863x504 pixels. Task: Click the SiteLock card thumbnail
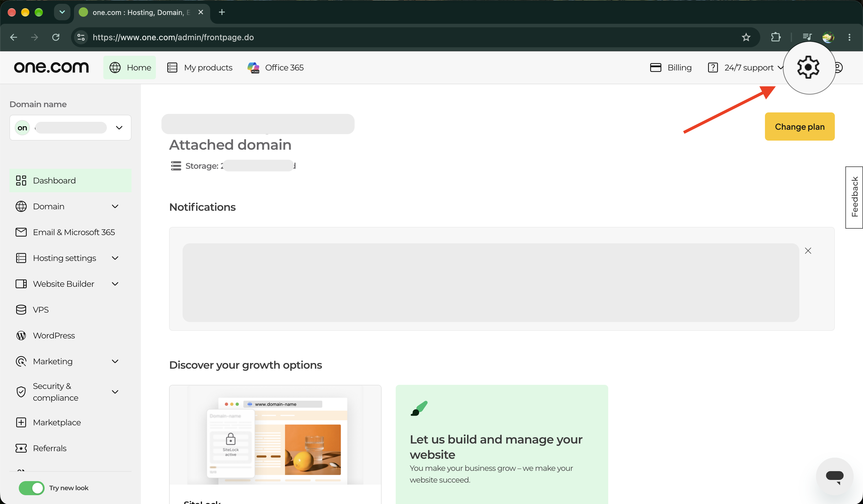point(275,435)
